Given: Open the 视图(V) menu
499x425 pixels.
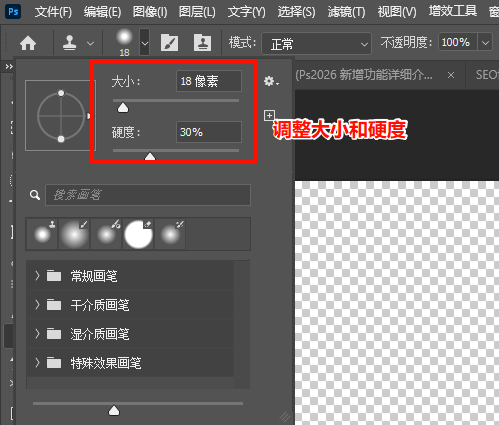Looking at the screenshot, I should coord(397,12).
